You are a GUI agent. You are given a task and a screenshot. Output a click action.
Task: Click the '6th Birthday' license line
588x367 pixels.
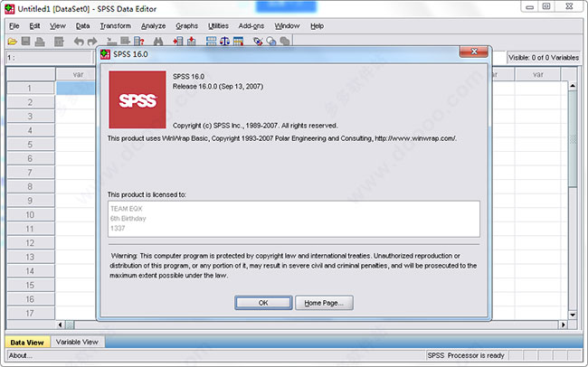point(128,218)
